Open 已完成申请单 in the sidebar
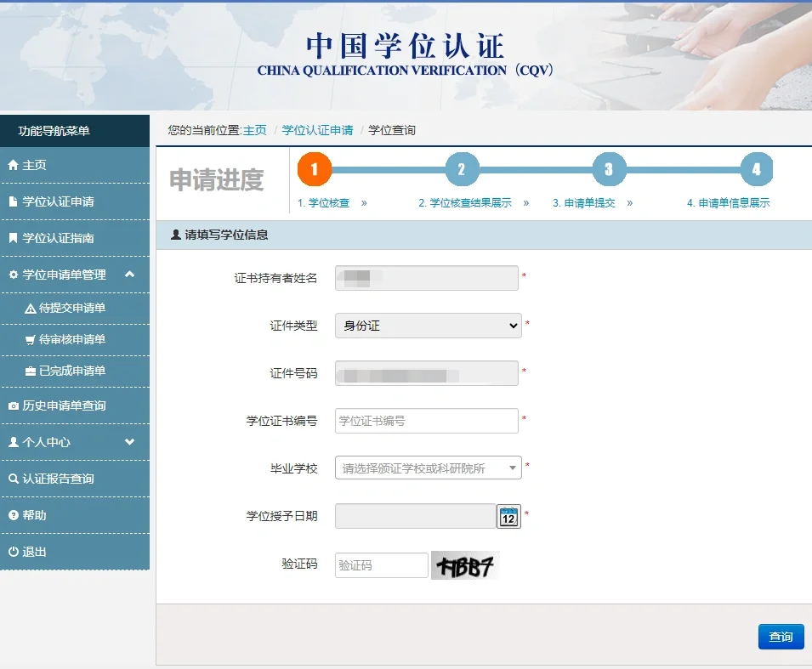This screenshot has height=669, width=812. point(71,371)
